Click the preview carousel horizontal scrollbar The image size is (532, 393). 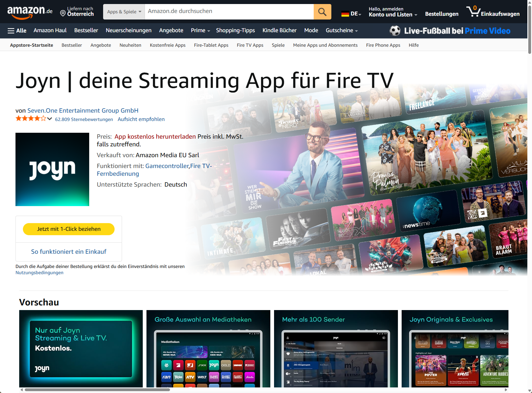97,390
